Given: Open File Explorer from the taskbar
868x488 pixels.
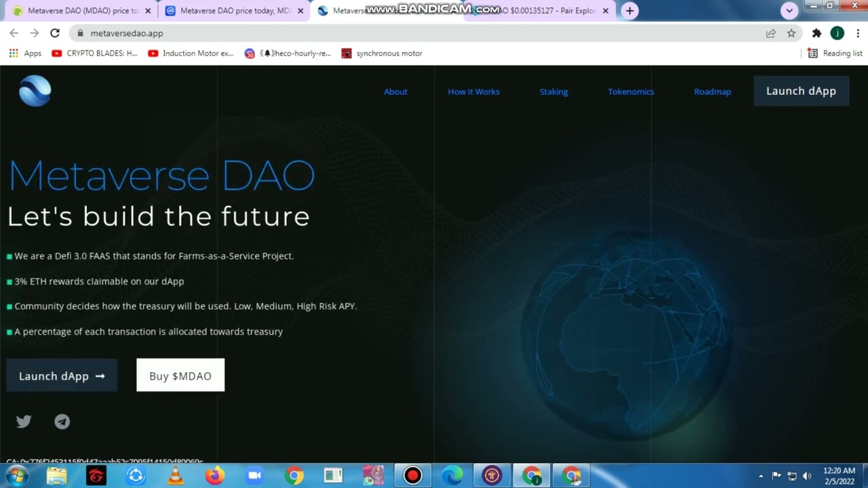Looking at the screenshot, I should click(57, 476).
